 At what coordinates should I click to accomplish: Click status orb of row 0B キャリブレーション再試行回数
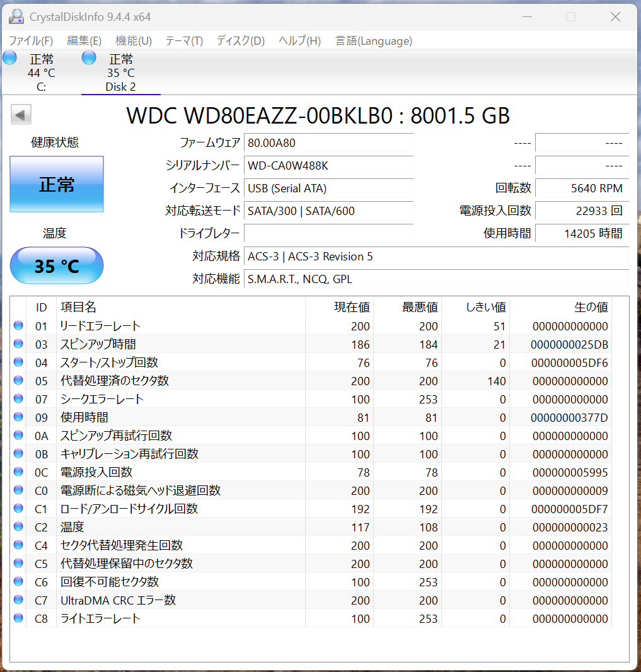(18, 453)
